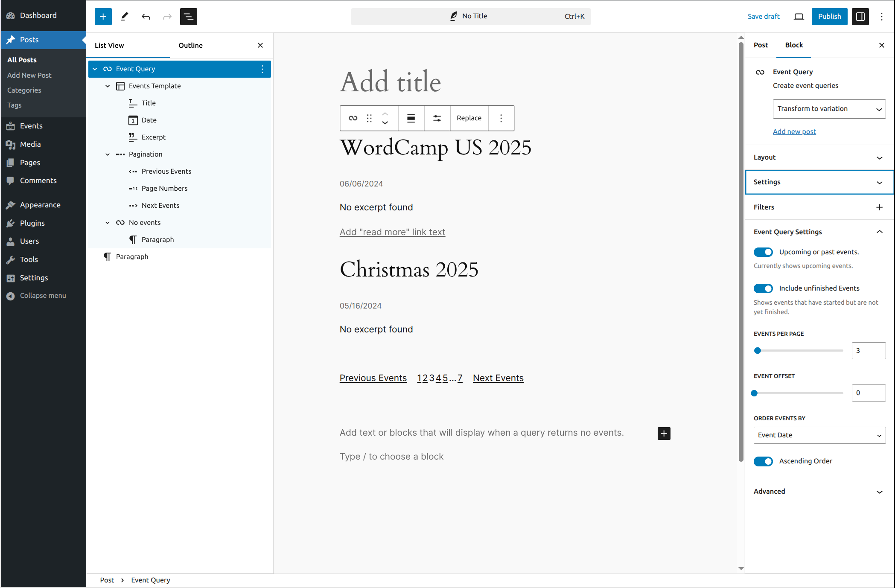Toggle Include unfinished Events switch

tap(763, 288)
